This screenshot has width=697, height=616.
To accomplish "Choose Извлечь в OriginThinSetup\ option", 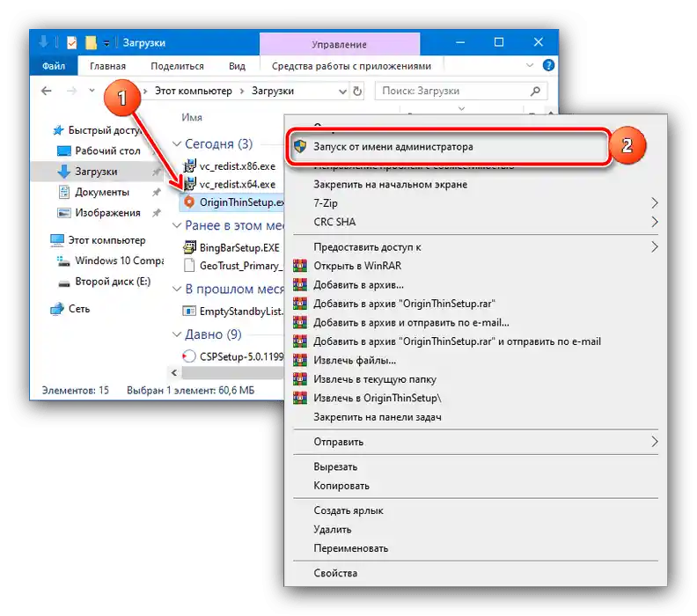I will [475, 399].
